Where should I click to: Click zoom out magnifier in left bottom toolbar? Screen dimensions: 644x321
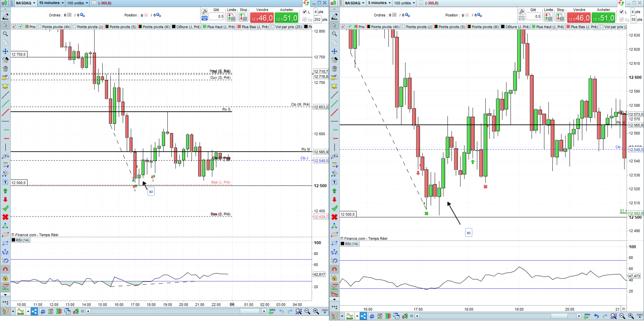(x=307, y=311)
